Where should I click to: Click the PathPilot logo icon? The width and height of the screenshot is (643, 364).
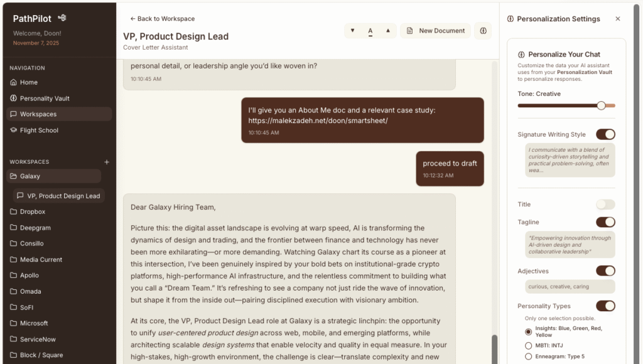62,18
